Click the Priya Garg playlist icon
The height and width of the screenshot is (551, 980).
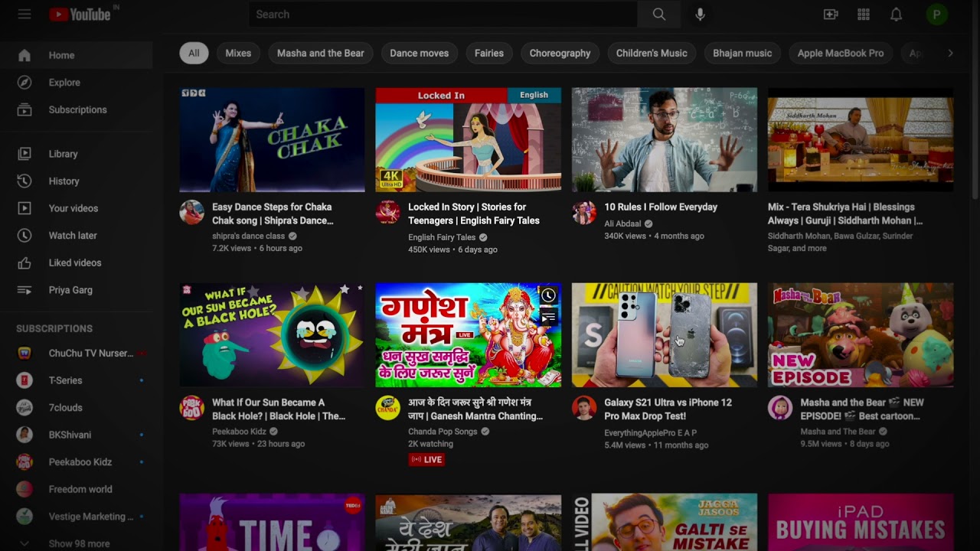click(24, 290)
